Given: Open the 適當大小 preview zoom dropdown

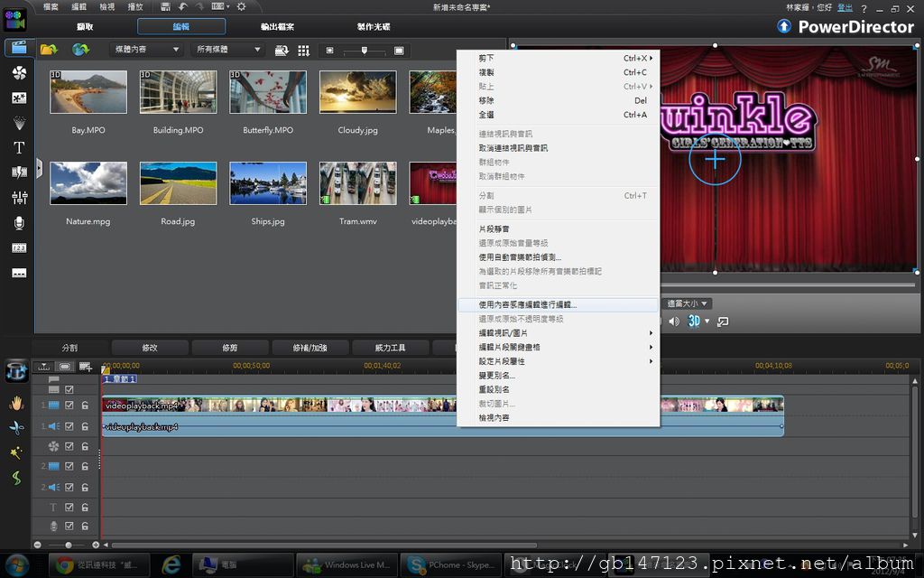Looking at the screenshot, I should 687,303.
